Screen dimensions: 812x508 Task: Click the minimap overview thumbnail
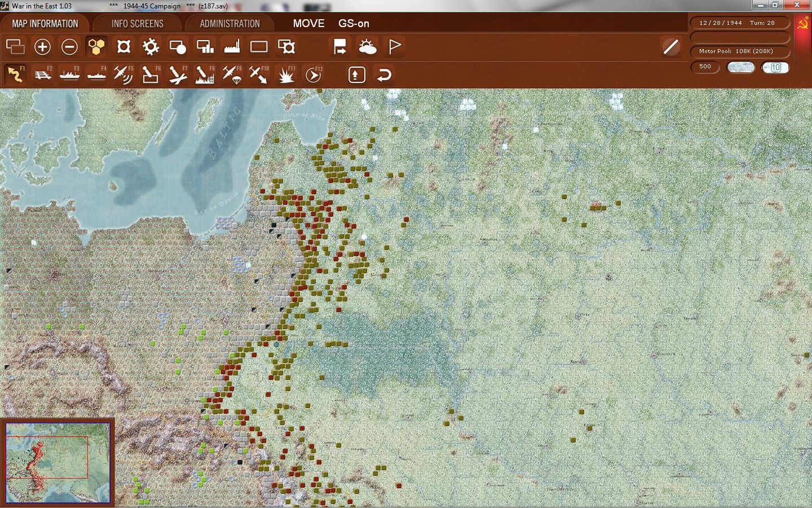tap(58, 462)
